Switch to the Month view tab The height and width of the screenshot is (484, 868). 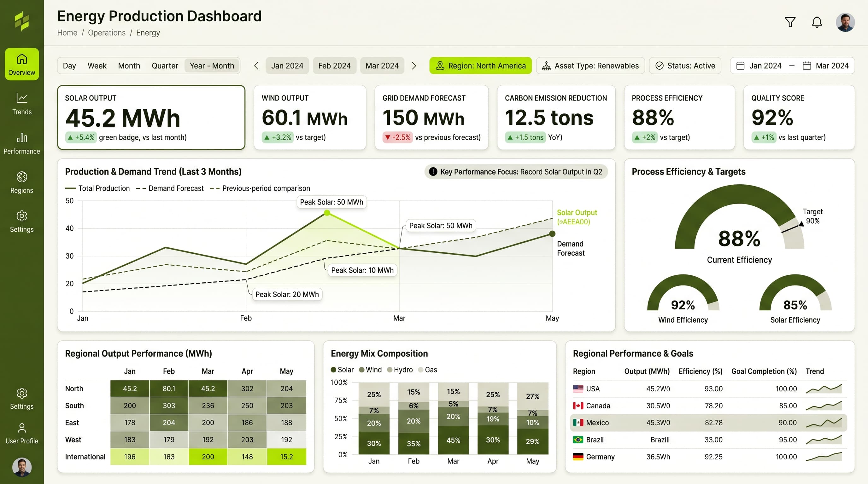tap(129, 66)
